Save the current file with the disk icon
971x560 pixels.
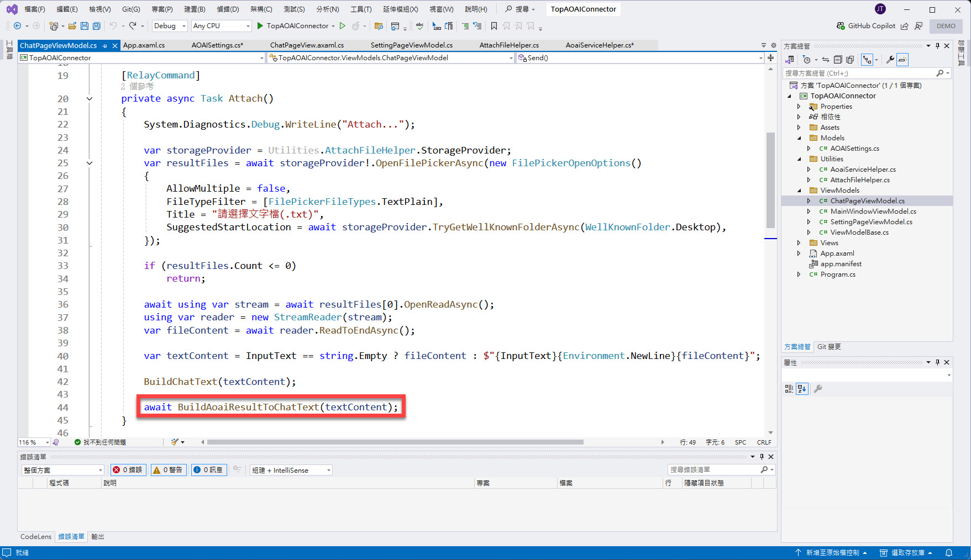(85, 26)
